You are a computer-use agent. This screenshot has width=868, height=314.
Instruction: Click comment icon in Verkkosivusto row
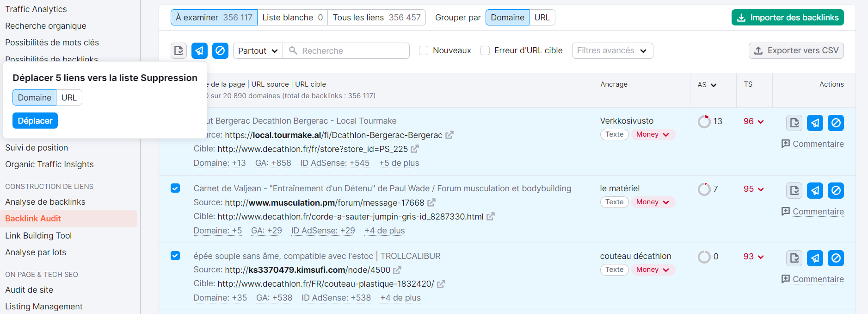coord(786,144)
